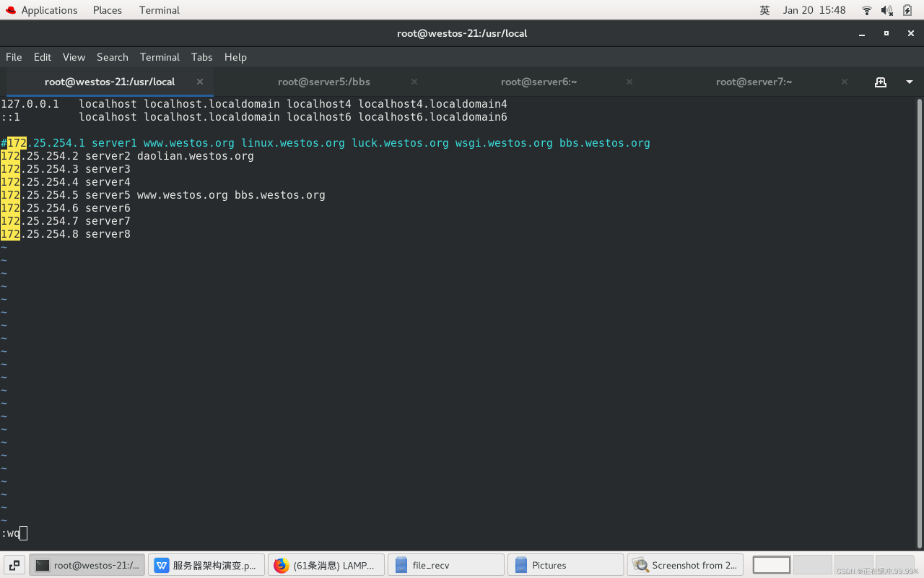Screen dimensions: 924x578
Task: Open the Edit menu
Action: coord(43,57)
